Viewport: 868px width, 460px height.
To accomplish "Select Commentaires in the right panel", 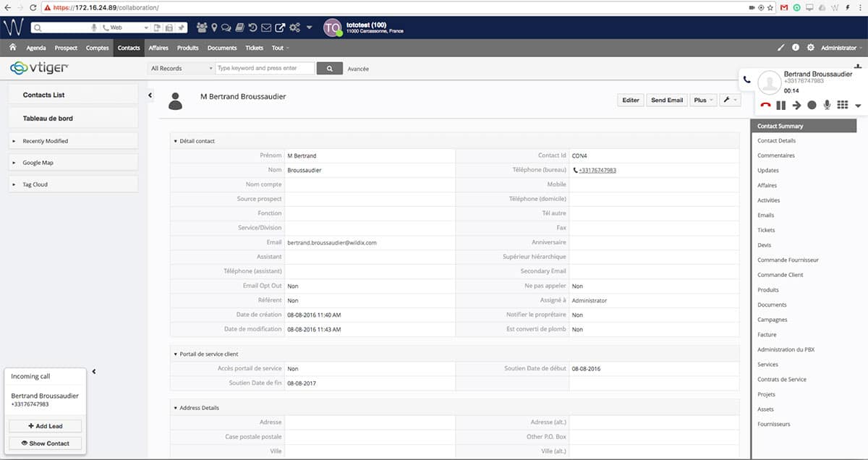I will pos(775,156).
